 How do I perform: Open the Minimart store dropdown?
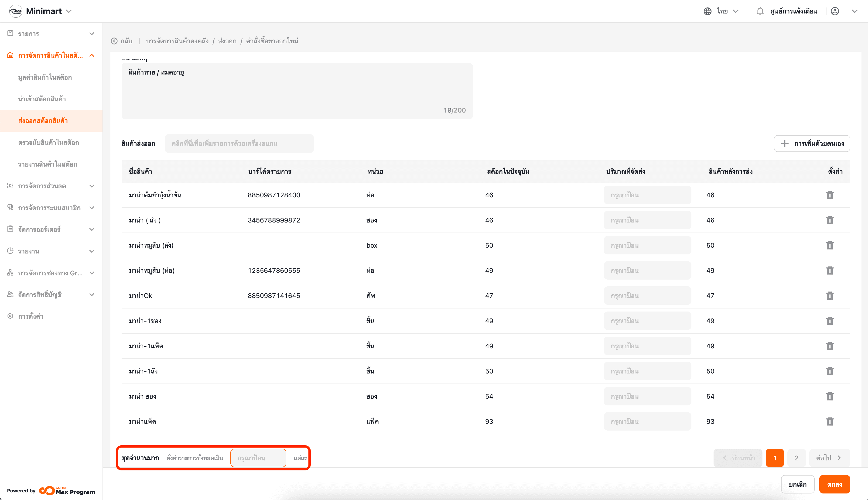click(x=69, y=11)
